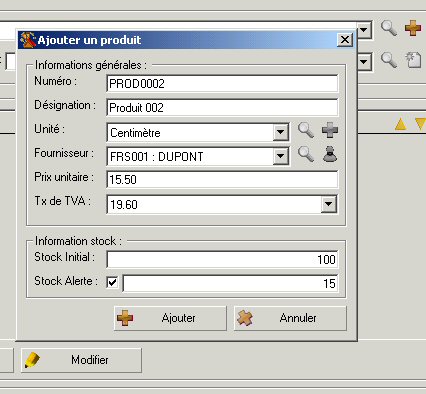
Task: Open the Tx de TVA dropdown
Action: 329,204
